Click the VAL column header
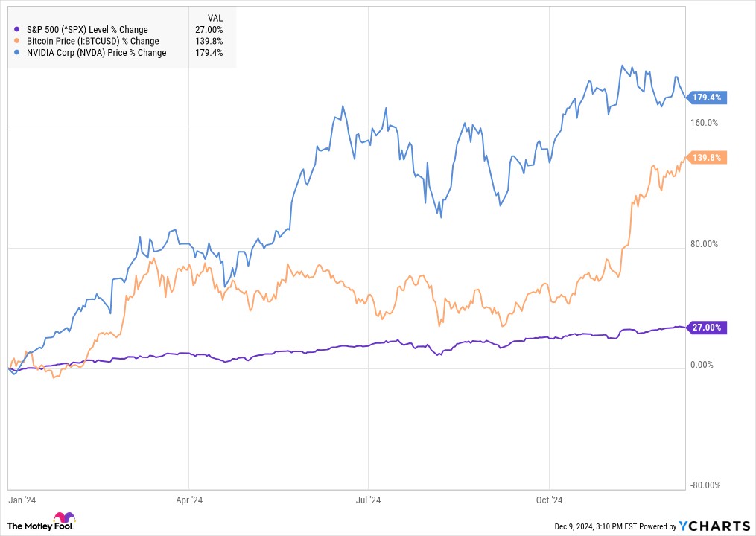The height and width of the screenshot is (536, 756). 215,19
